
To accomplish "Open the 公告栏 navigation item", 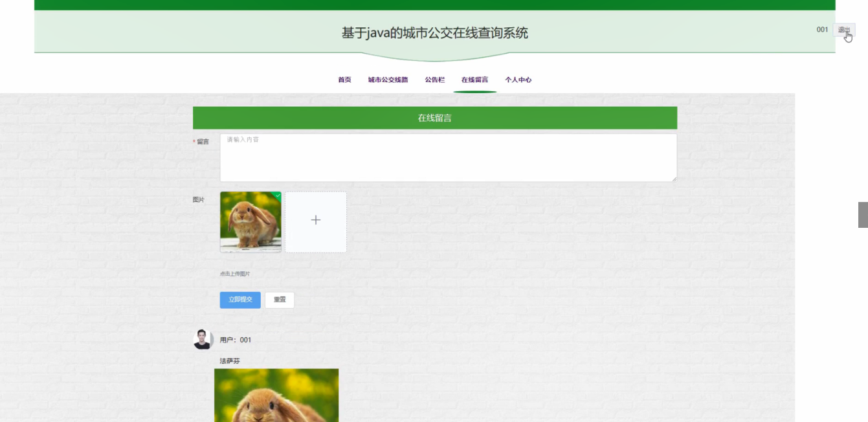I will [x=434, y=80].
